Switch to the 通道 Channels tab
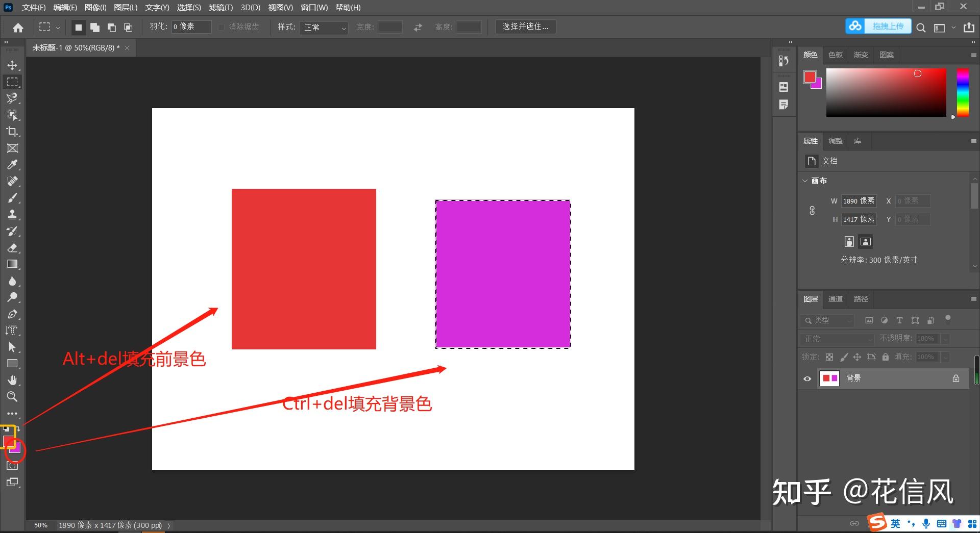Screen dimensions: 980x533 (x=836, y=299)
